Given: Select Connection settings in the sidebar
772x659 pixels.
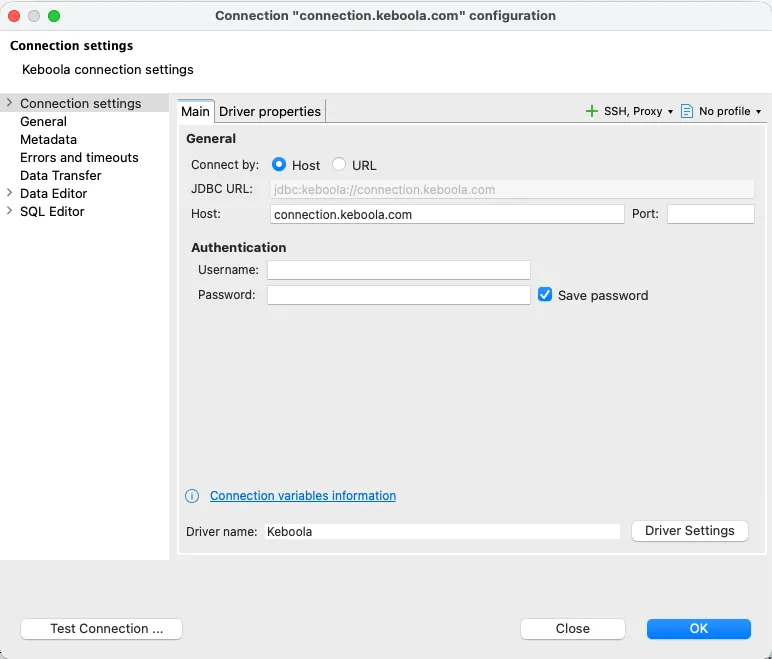Looking at the screenshot, I should pos(81,103).
